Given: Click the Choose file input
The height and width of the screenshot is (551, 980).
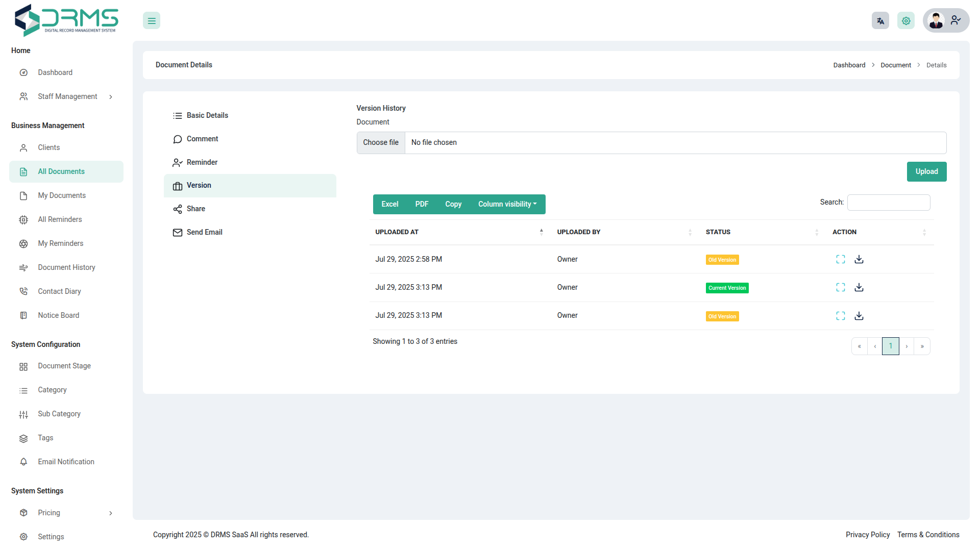Looking at the screenshot, I should point(381,142).
